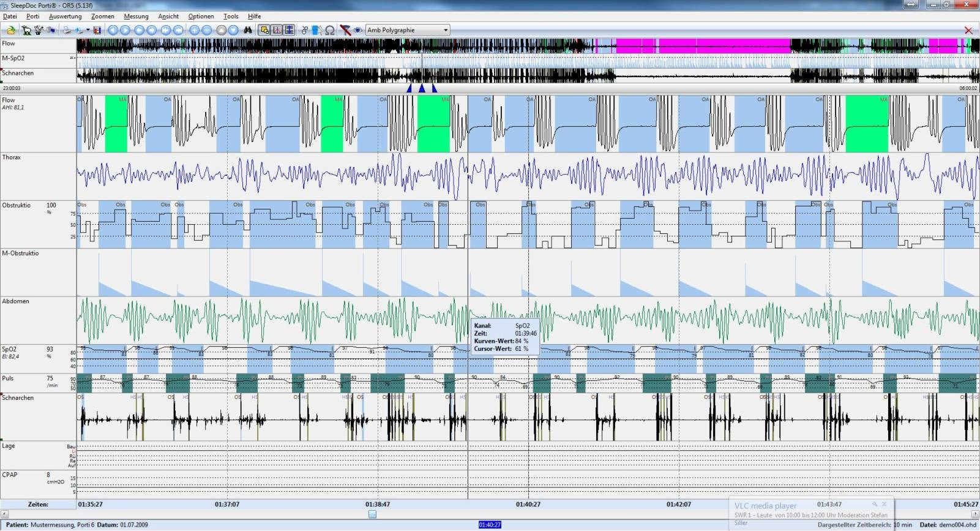Click the Omega symbol toolbar icon
Viewport: 980px width, 531px height.
pyautogui.click(x=330, y=30)
